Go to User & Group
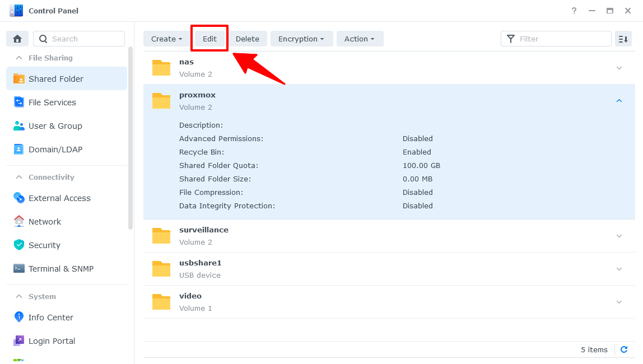 coord(55,126)
